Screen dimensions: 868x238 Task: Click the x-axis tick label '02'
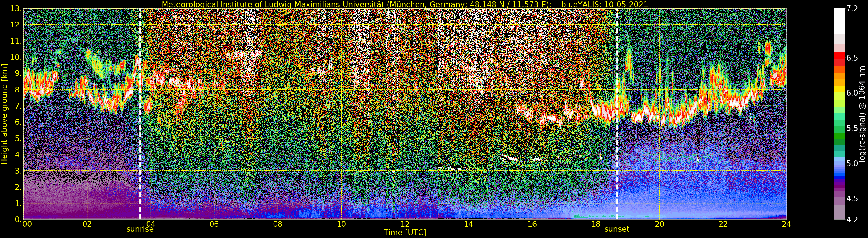click(87, 224)
